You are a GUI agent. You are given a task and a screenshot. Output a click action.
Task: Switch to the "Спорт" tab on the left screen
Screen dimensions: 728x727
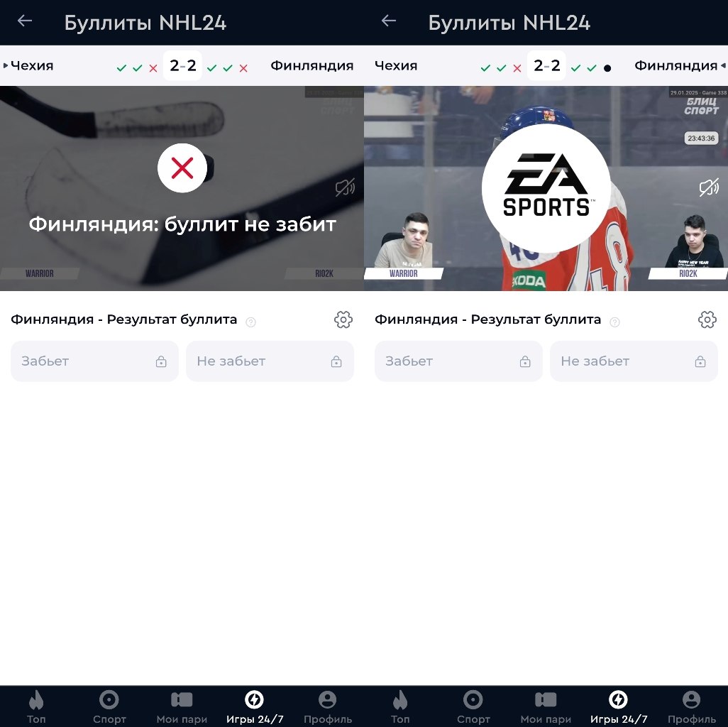(109, 707)
